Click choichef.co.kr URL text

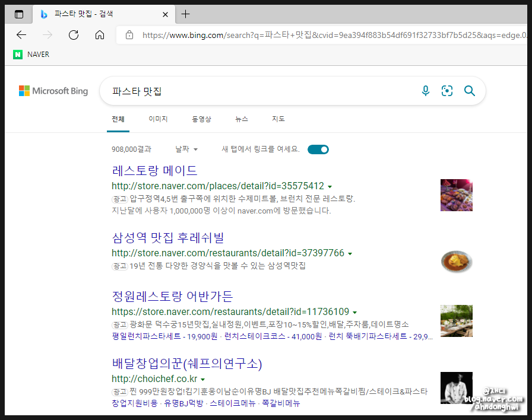tap(154, 378)
